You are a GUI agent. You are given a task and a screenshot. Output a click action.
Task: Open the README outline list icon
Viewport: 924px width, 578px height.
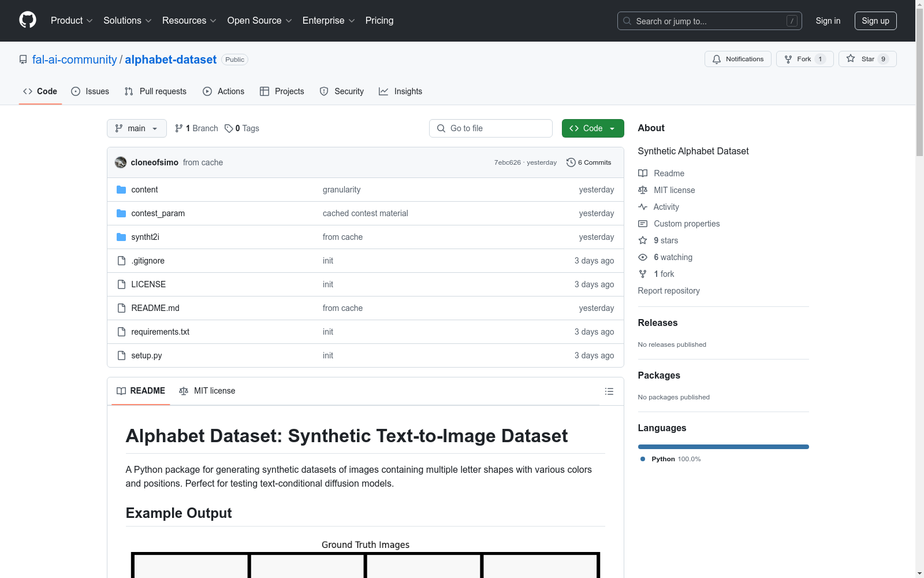tap(609, 391)
